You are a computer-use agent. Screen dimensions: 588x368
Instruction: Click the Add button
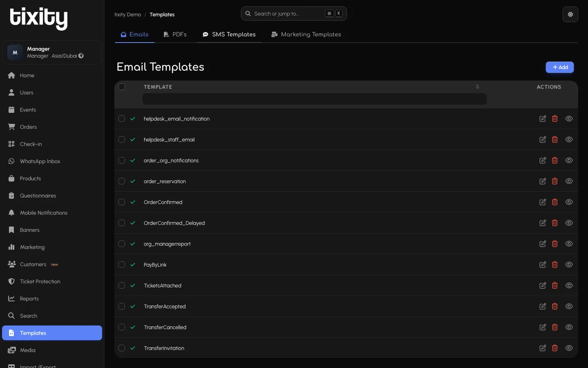560,67
